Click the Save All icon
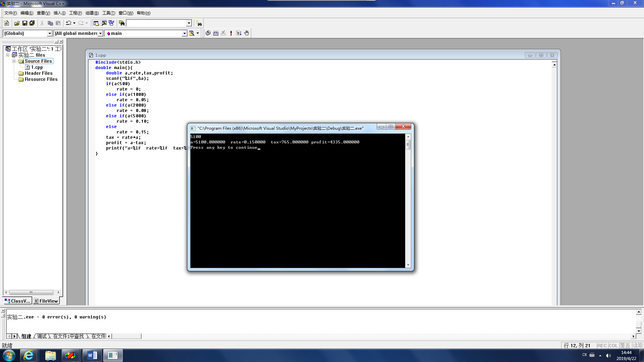Viewport: 644px width, 362px height. click(x=32, y=23)
